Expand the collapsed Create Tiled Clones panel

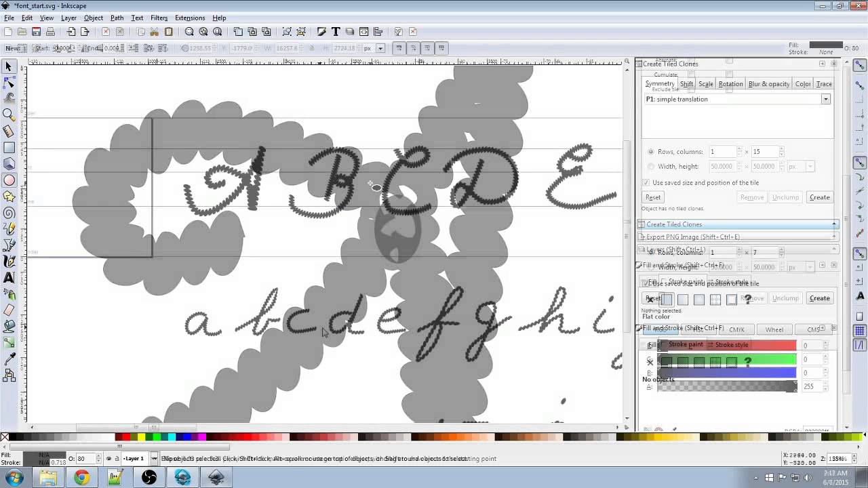coord(738,224)
